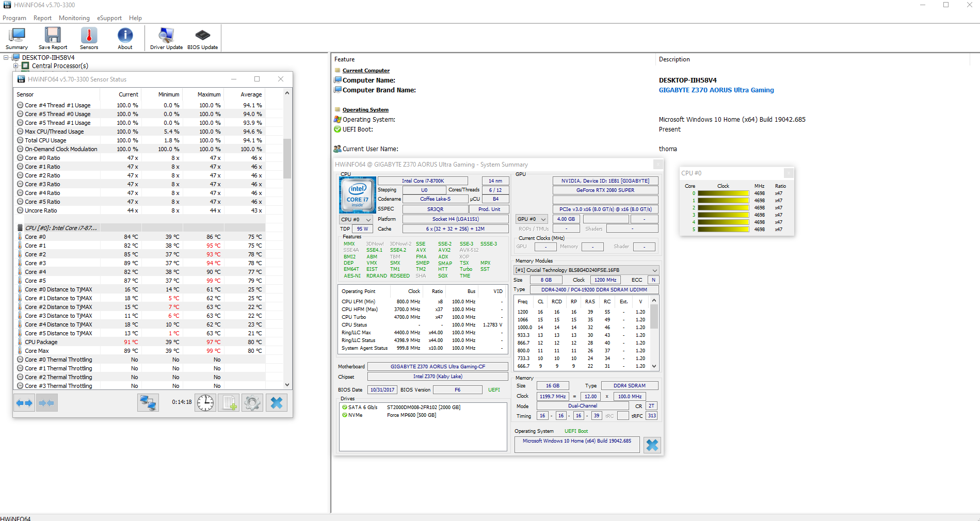Open the GPU #0 selector dropdown
The width and height of the screenshot is (980, 521).
click(x=532, y=219)
